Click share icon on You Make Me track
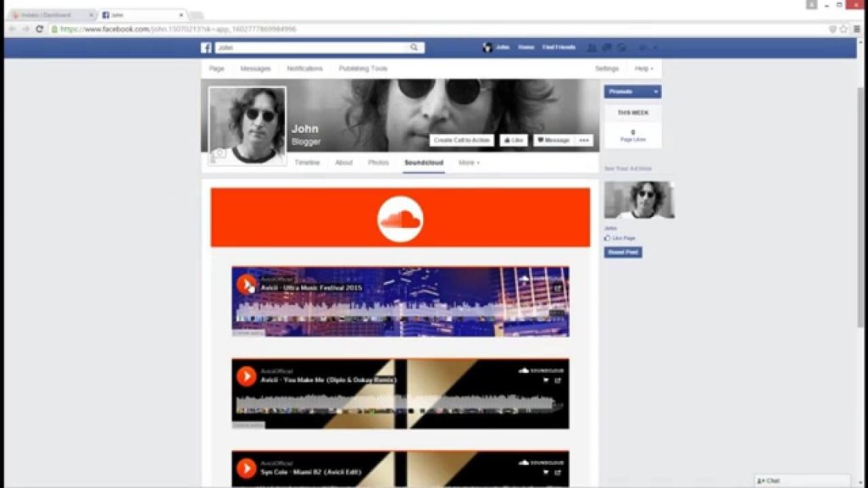This screenshot has height=488, width=868. [x=558, y=380]
